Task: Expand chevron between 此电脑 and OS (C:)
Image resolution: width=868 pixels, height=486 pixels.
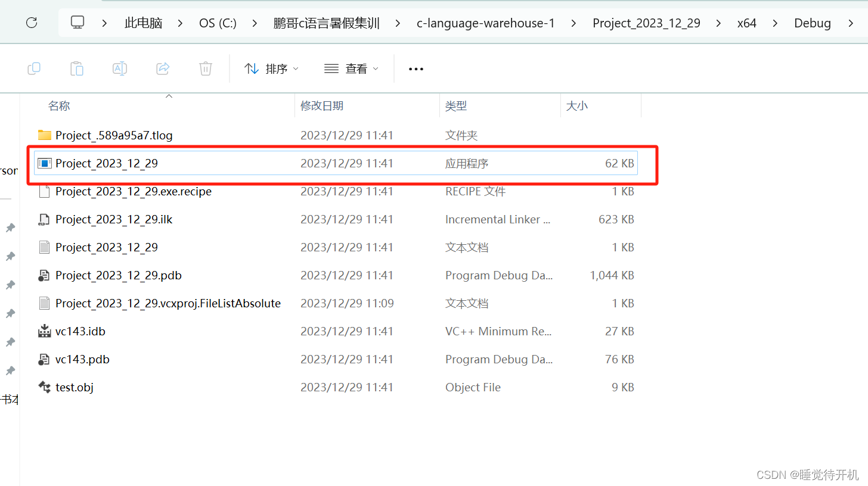Action: click(181, 23)
